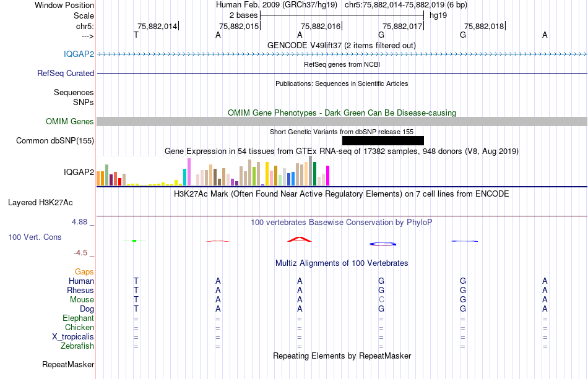This screenshot has height=379, width=588.
Task: Click the blue G logo in PhyloP conservation
Action: click(x=383, y=244)
